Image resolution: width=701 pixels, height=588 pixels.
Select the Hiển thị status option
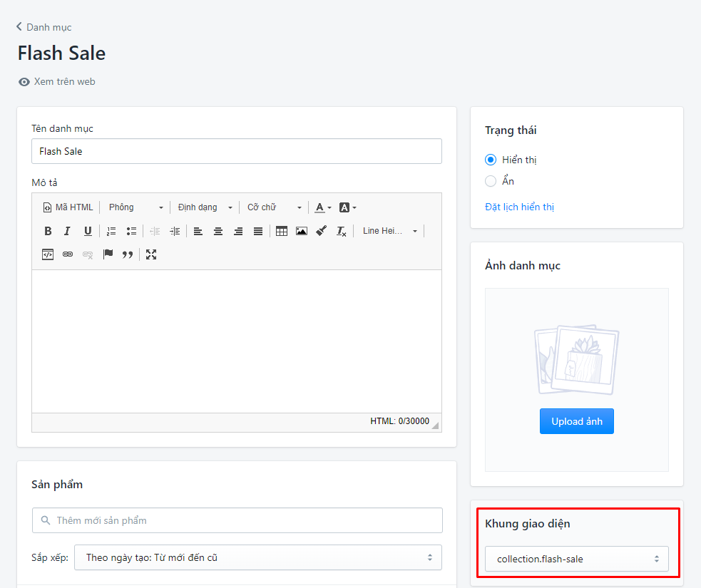[x=491, y=160]
